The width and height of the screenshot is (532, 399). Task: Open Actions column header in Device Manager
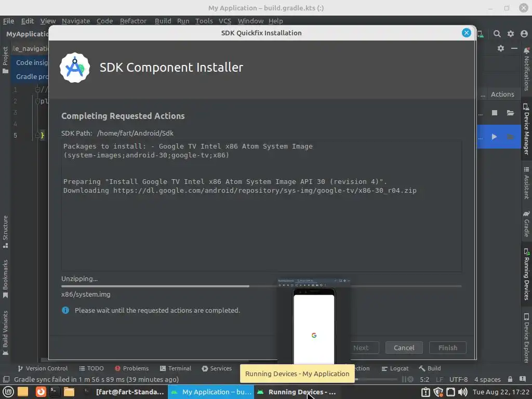click(502, 95)
